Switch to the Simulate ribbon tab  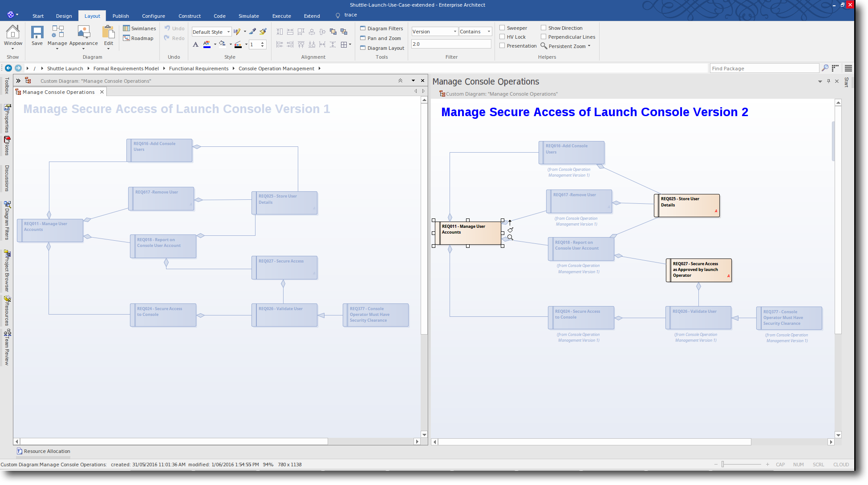pos(248,16)
